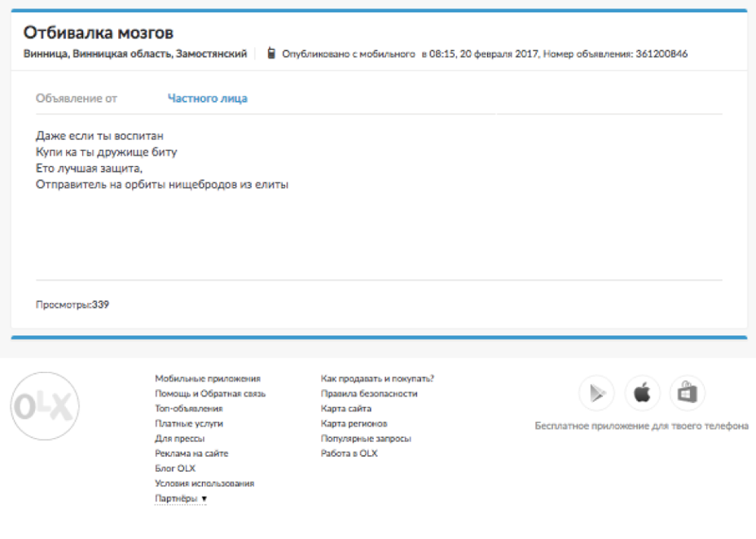This screenshot has width=756, height=539.
Task: Open the Google Play app download icon
Action: (x=596, y=394)
